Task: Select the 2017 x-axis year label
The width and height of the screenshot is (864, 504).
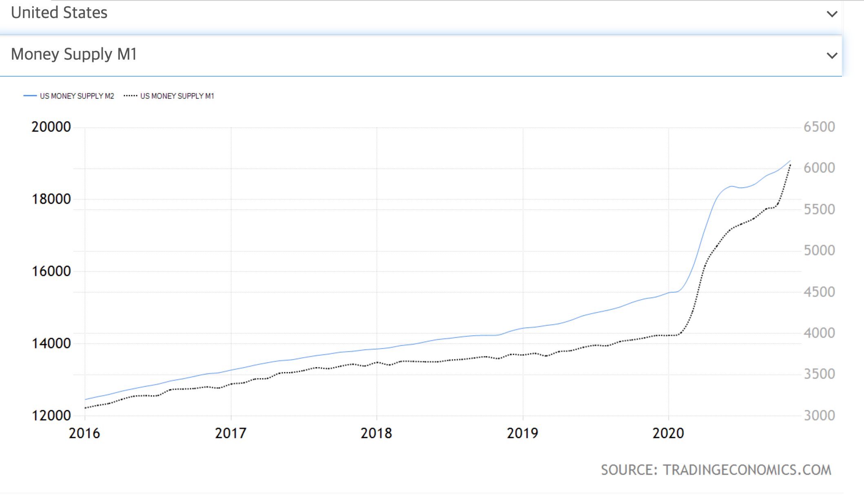Action: [230, 433]
